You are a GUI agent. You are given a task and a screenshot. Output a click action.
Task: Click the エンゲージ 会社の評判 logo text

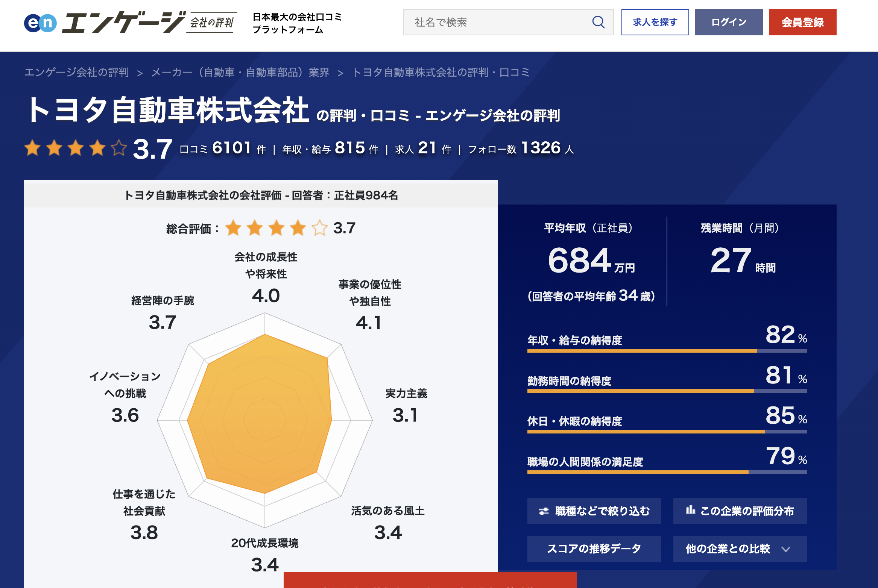(x=149, y=22)
